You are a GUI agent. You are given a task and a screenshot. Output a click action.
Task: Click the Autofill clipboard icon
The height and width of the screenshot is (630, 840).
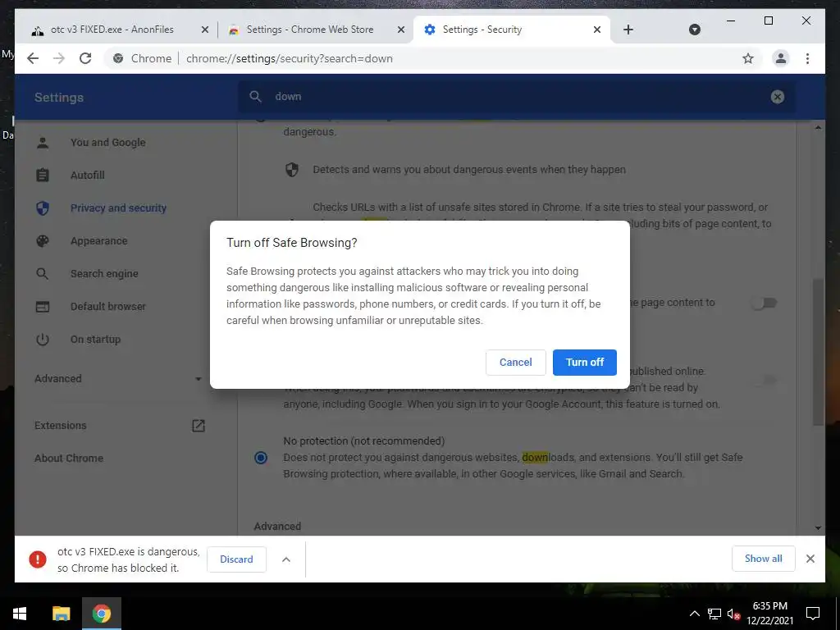(43, 176)
